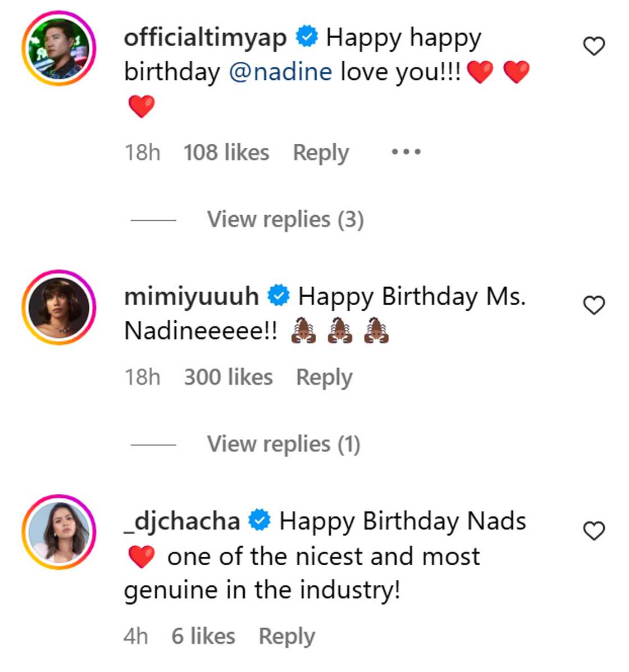This screenshot has width=629, height=672.
Task: Open more options on officialtimyap's comment
Action: point(405,152)
